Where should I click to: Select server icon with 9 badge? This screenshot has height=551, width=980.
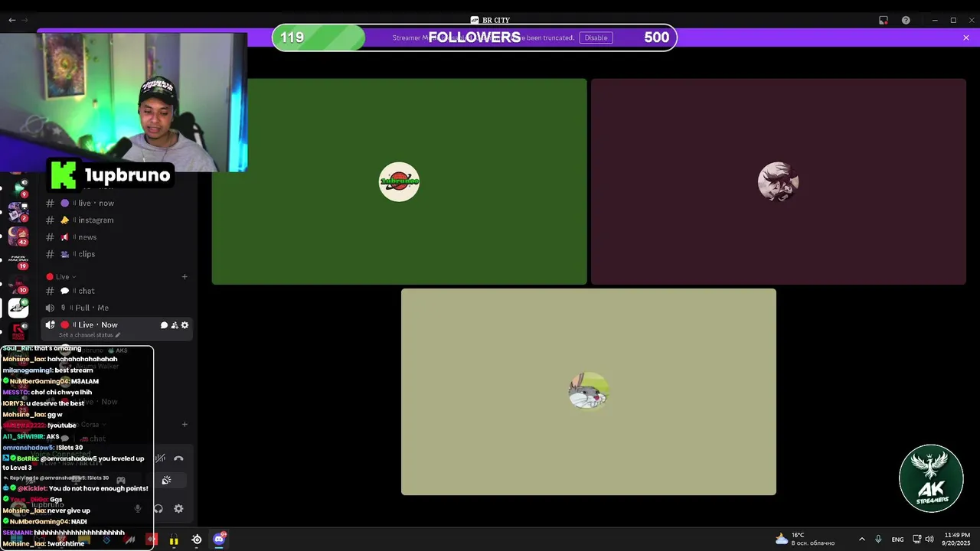coord(18,187)
